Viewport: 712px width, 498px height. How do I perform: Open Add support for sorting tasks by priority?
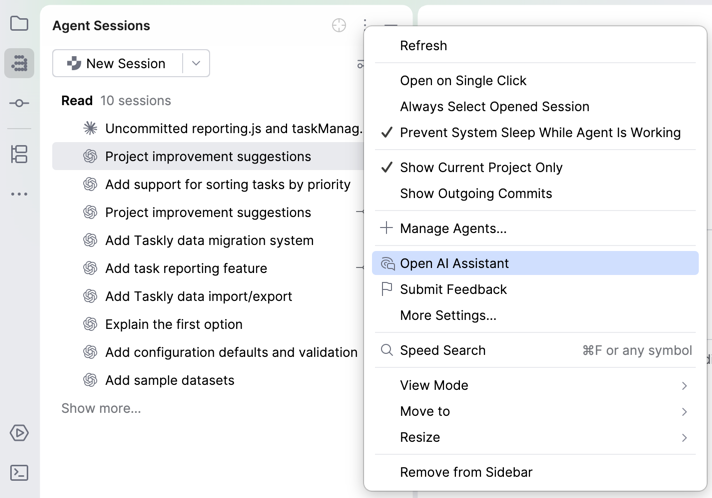(208, 184)
